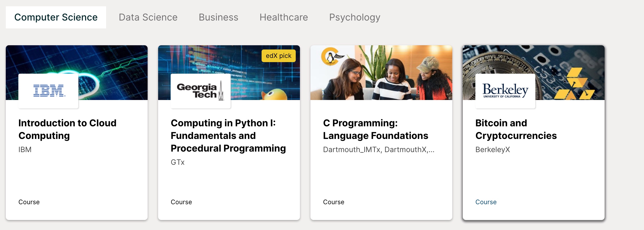Open Introduction to Cloud Computing course title
This screenshot has height=230, width=644.
67,129
